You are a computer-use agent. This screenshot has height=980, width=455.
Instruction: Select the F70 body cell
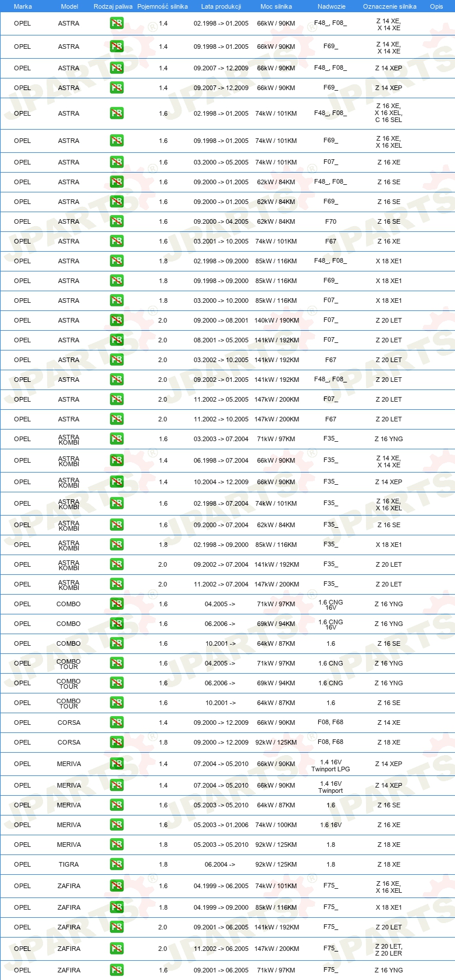pos(330,221)
